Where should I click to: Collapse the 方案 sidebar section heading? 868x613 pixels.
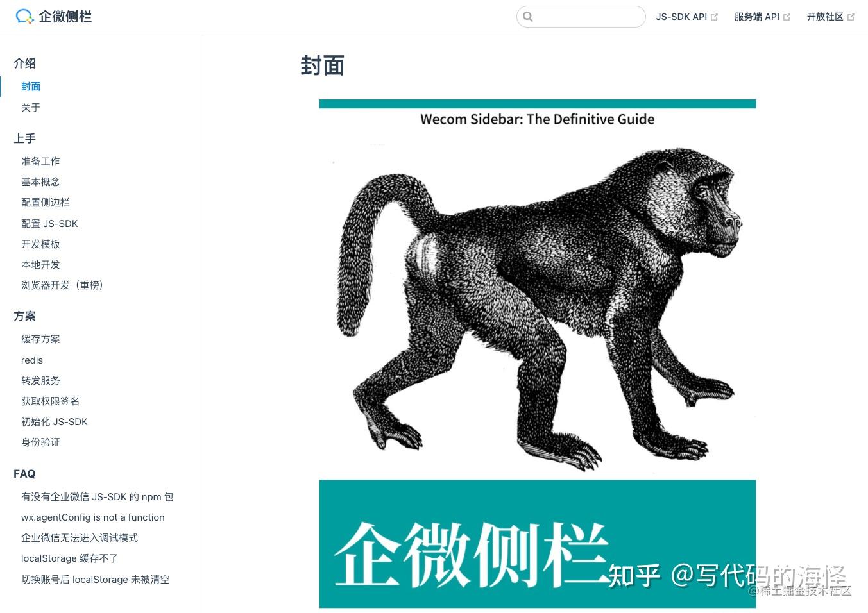click(25, 315)
